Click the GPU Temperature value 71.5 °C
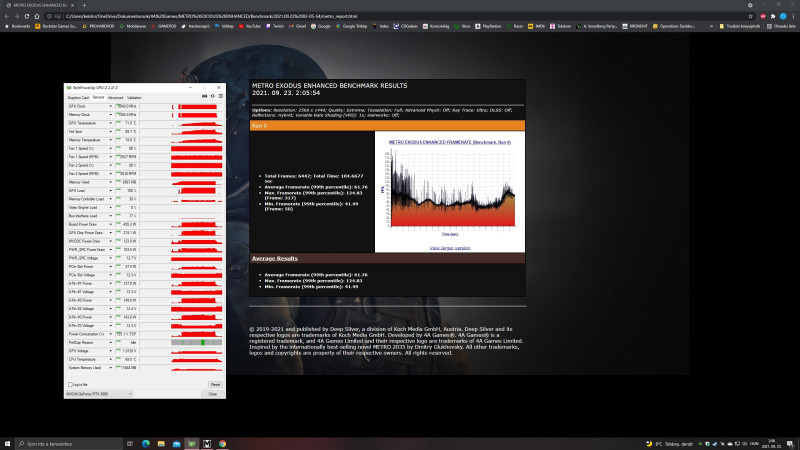This screenshot has height=450, width=800. coord(126,123)
